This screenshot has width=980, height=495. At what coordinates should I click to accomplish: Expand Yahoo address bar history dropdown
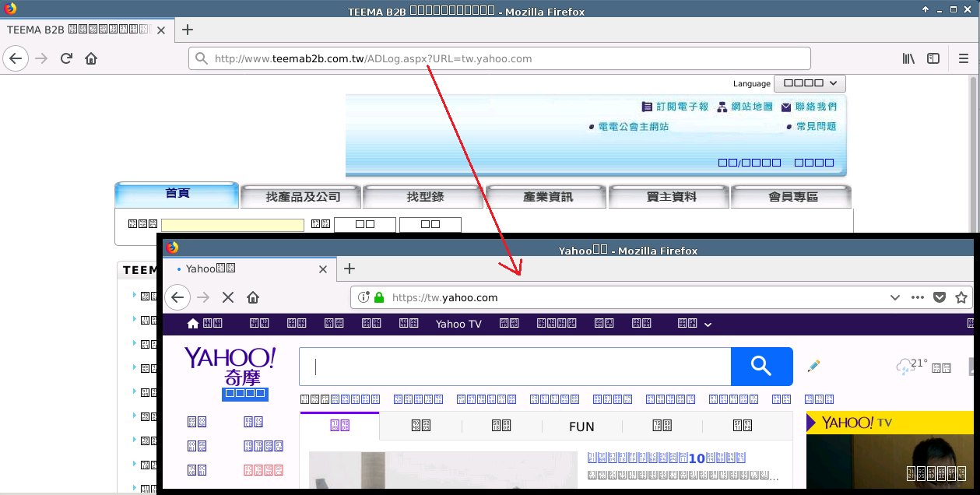[895, 297]
